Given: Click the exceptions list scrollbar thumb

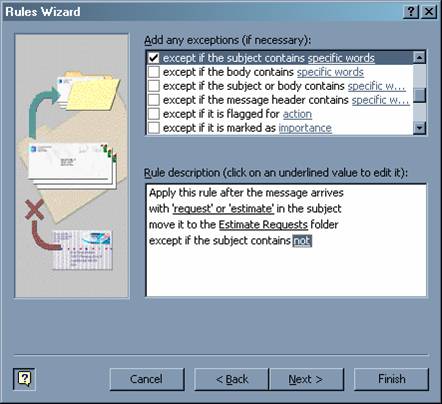Looking at the screenshot, I should tap(420, 95).
